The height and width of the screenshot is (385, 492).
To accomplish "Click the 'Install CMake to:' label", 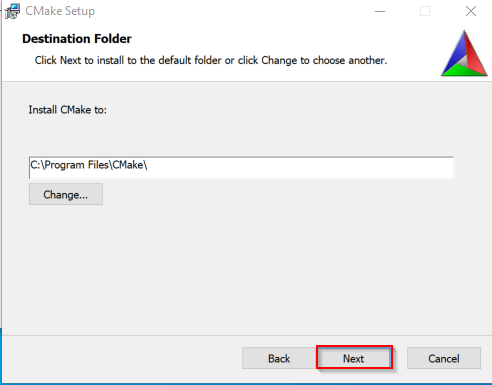I will [68, 110].
